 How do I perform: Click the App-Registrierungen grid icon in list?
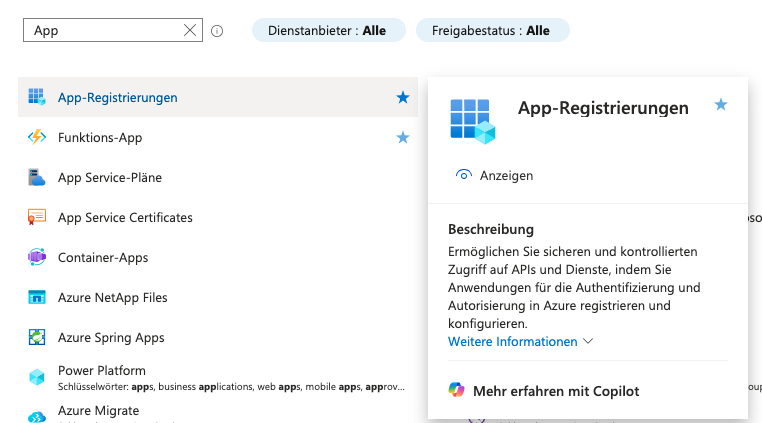point(37,97)
